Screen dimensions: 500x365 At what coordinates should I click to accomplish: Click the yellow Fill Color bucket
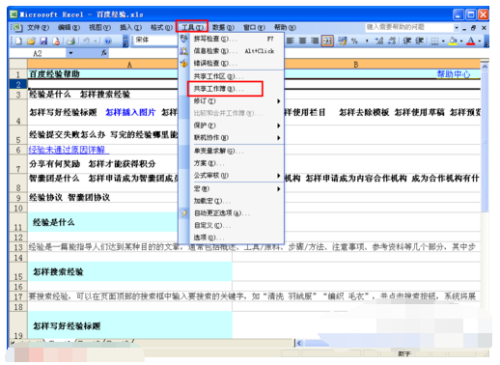453,41
